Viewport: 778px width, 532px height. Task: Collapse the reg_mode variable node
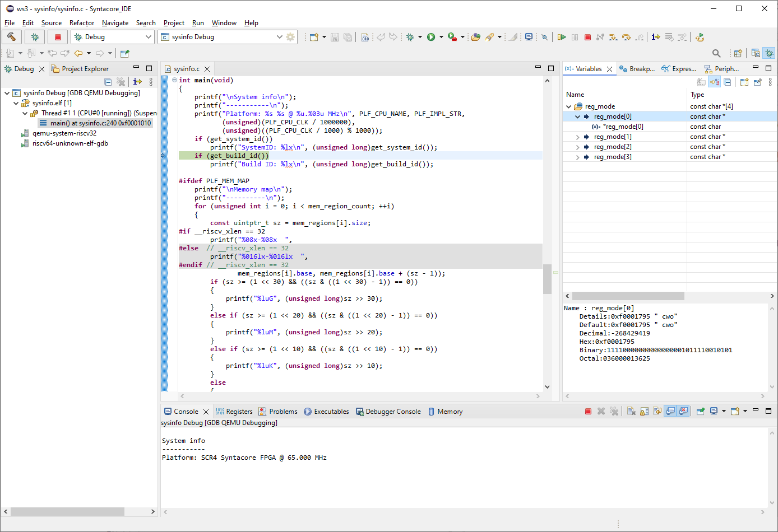[568, 106]
